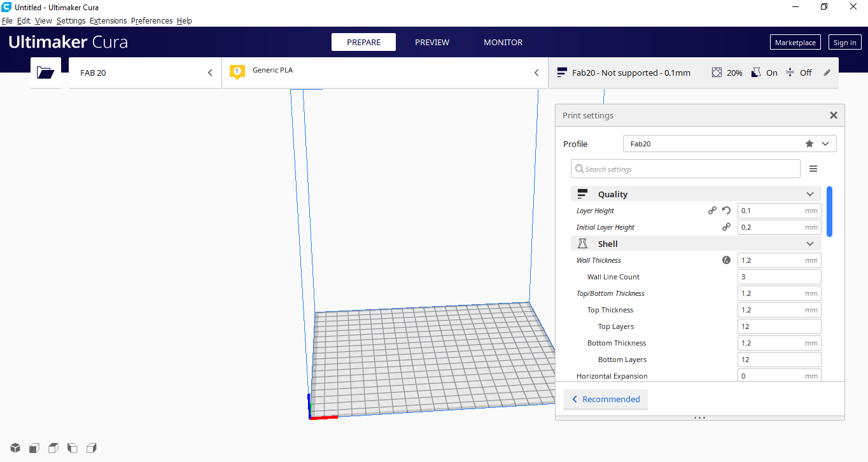Viewport: 868px width, 462px height.
Task: Collapse the Quality settings section chevron
Action: pos(810,194)
